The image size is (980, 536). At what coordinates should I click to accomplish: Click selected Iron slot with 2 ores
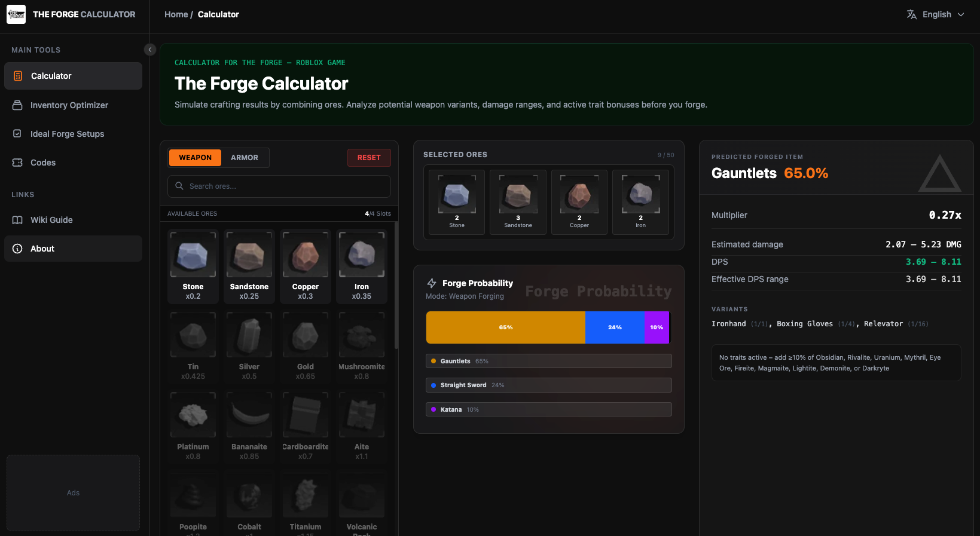[640, 202]
